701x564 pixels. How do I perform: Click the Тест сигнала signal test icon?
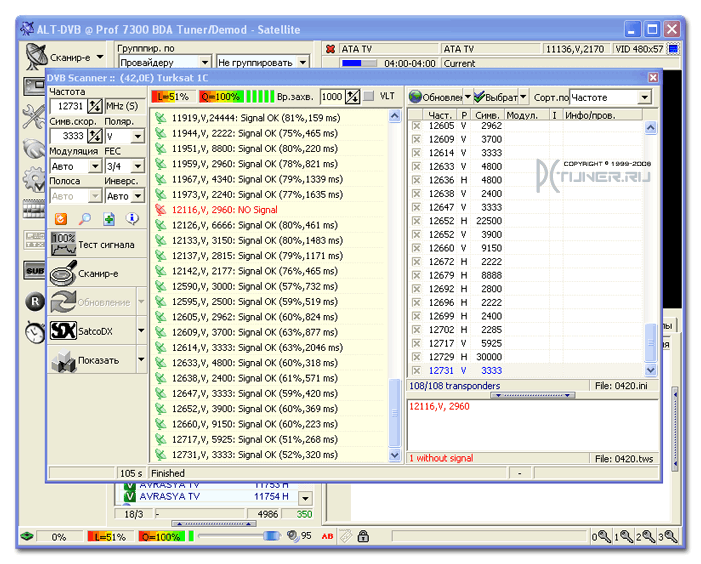click(63, 244)
